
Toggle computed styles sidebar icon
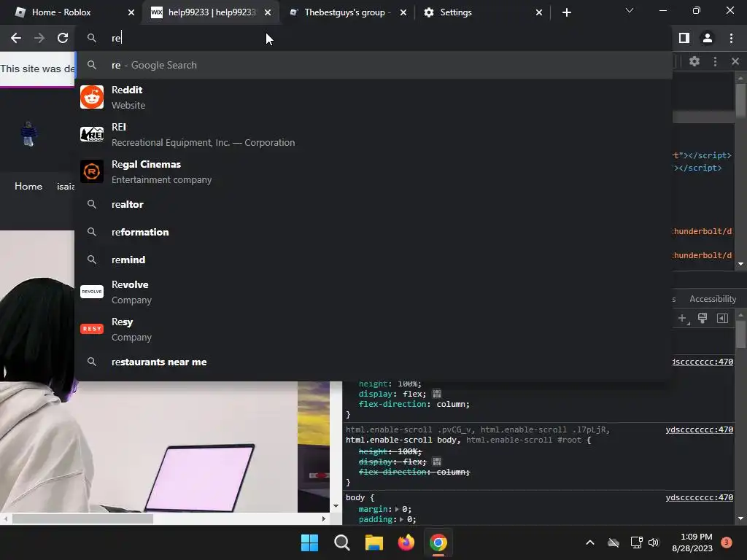[723, 318]
